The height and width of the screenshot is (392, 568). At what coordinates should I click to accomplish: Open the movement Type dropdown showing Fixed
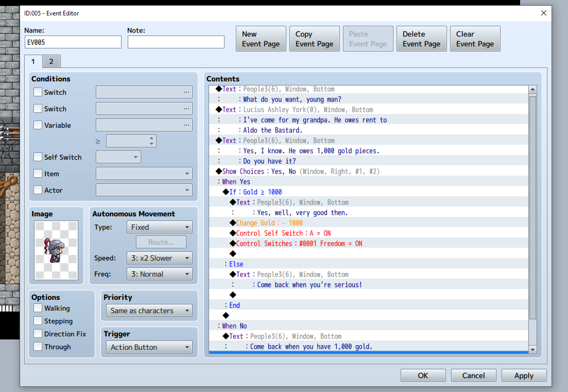159,227
